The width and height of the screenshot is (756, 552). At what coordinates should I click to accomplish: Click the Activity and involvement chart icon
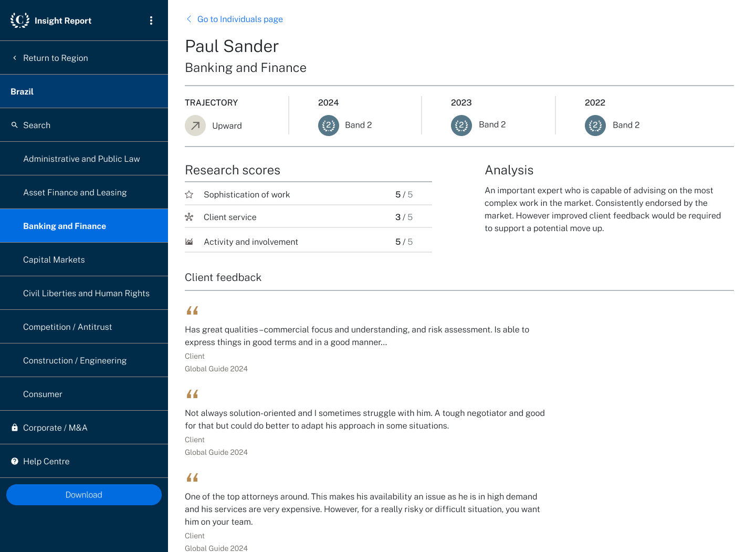(189, 242)
